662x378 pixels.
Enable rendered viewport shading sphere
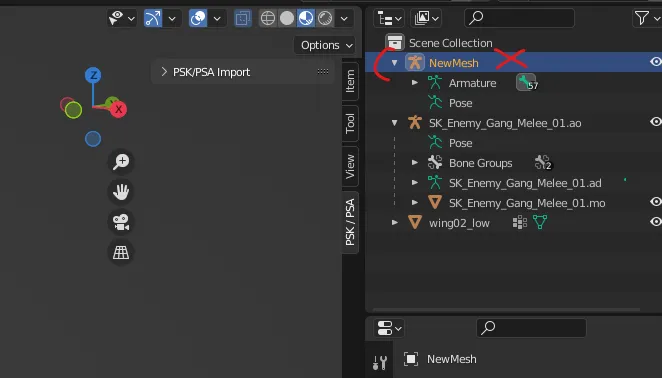(325, 18)
